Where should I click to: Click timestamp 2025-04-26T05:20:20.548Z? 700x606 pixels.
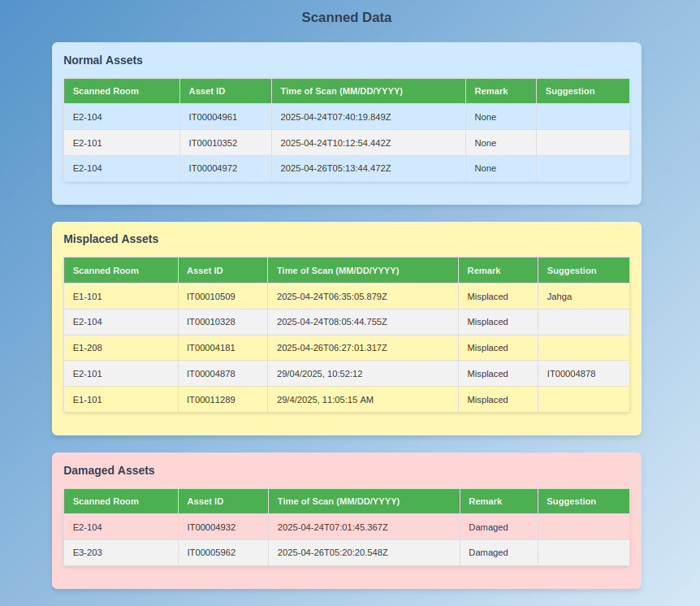coord(333,553)
